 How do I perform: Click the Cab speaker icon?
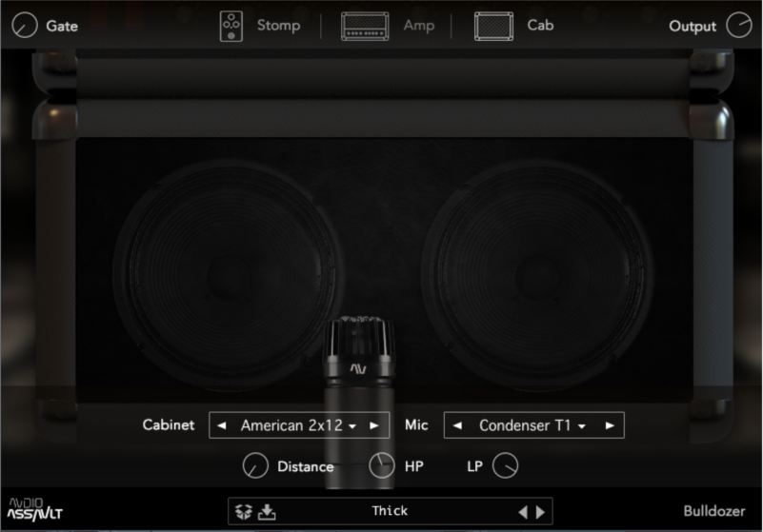pos(494,27)
